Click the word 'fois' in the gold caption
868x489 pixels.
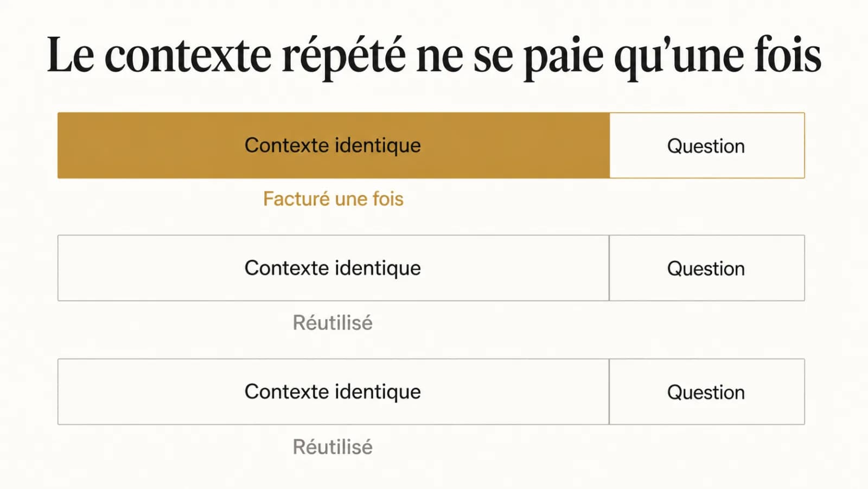click(388, 199)
